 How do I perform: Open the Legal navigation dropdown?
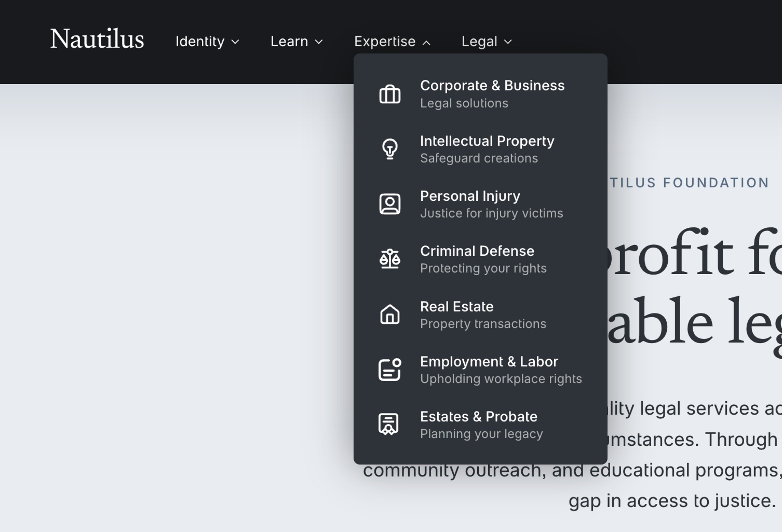click(486, 42)
